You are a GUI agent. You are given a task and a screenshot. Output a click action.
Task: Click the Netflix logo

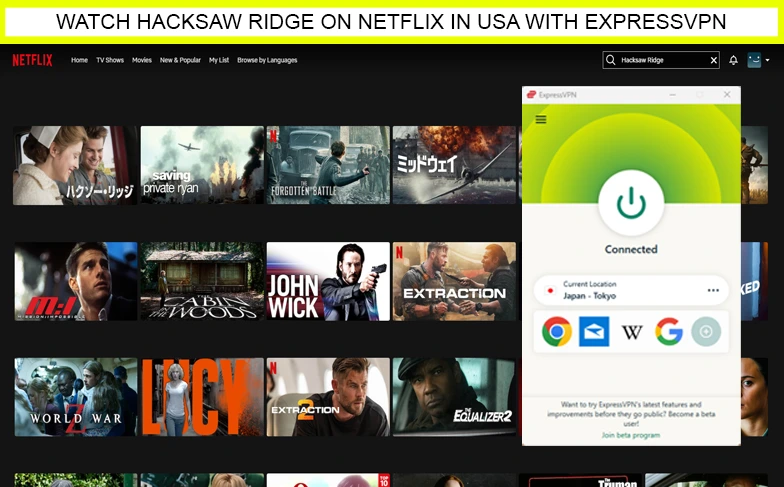pos(32,60)
